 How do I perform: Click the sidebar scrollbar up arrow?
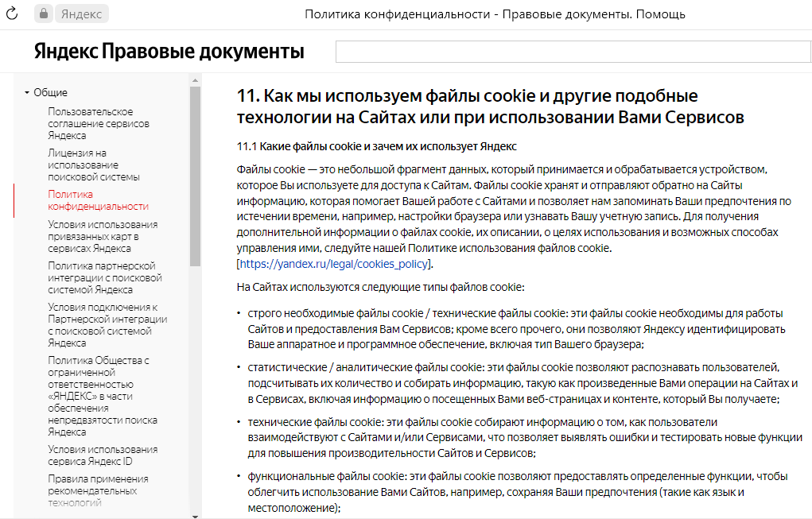pyautogui.click(x=195, y=80)
